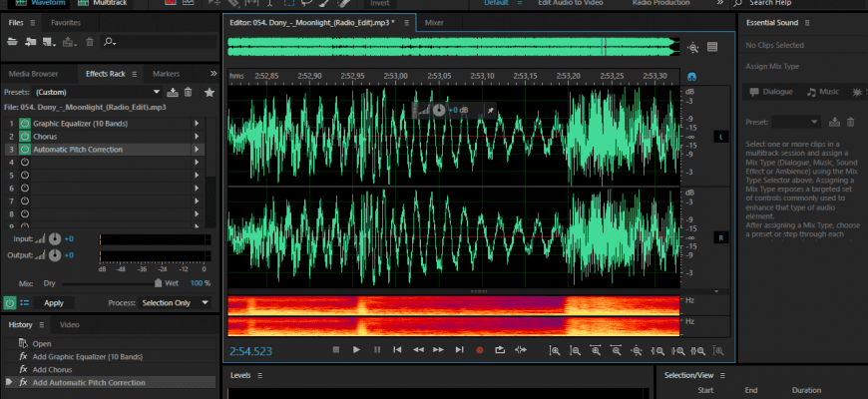Switch to Markers tab
Image resolution: width=868 pixels, height=399 pixels.
pyautogui.click(x=166, y=74)
